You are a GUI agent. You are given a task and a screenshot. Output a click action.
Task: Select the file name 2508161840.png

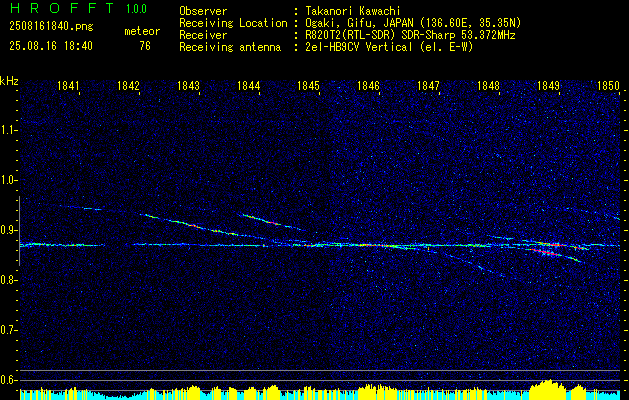(51, 27)
